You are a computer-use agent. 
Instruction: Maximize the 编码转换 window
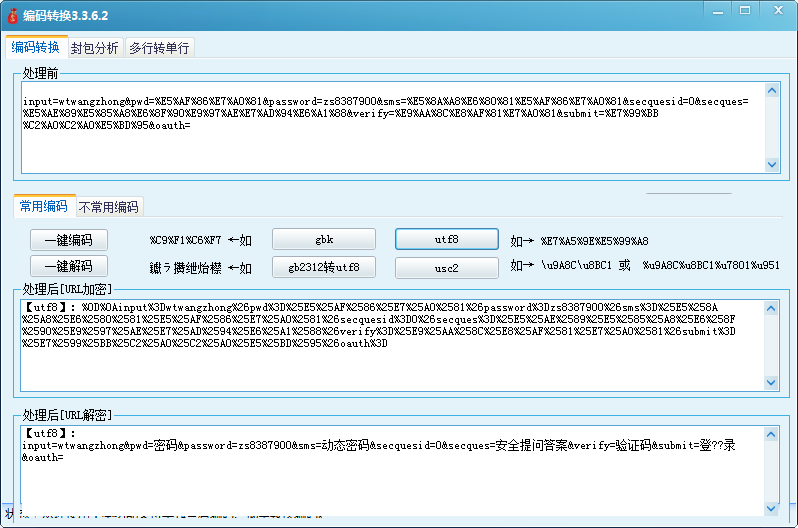tap(744, 9)
